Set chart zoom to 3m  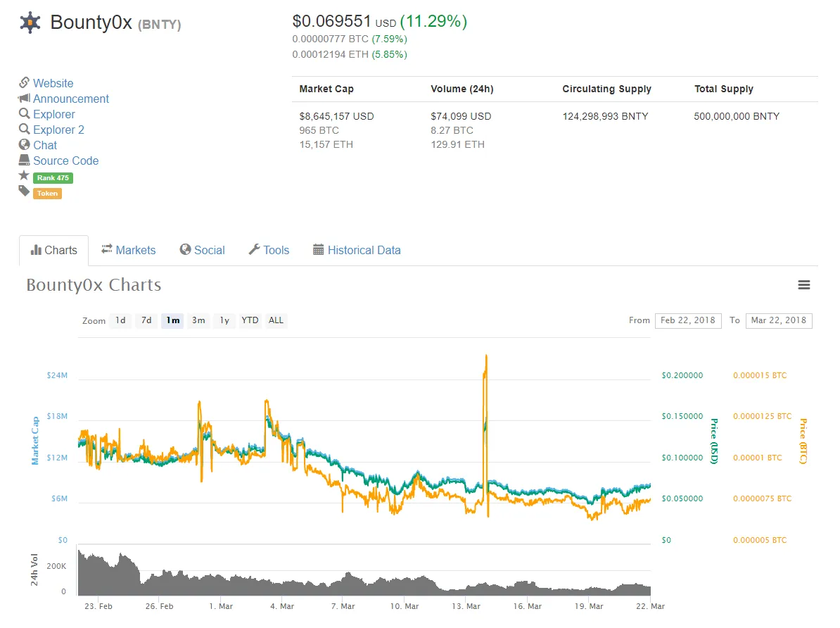pyautogui.click(x=198, y=321)
